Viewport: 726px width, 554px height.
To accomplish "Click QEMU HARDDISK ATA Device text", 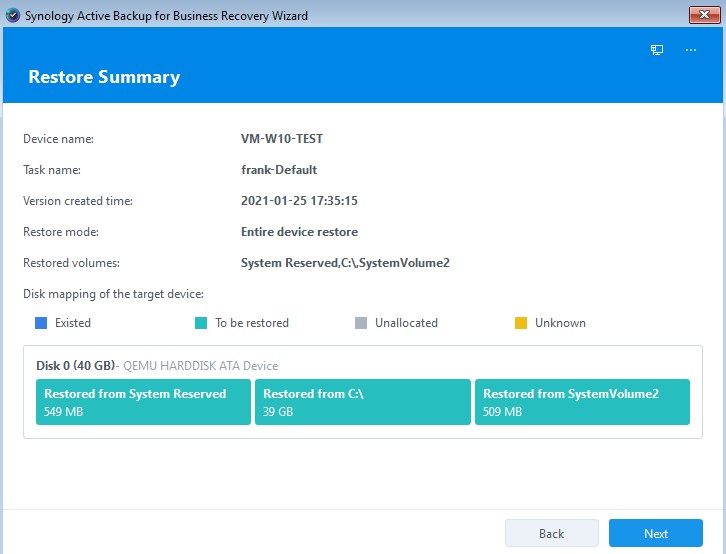I will click(200, 366).
